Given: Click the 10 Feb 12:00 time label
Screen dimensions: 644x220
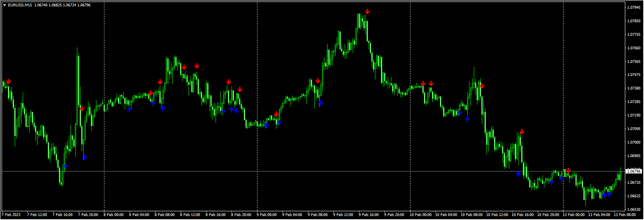Looking at the screenshot, I should (x=497, y=215).
